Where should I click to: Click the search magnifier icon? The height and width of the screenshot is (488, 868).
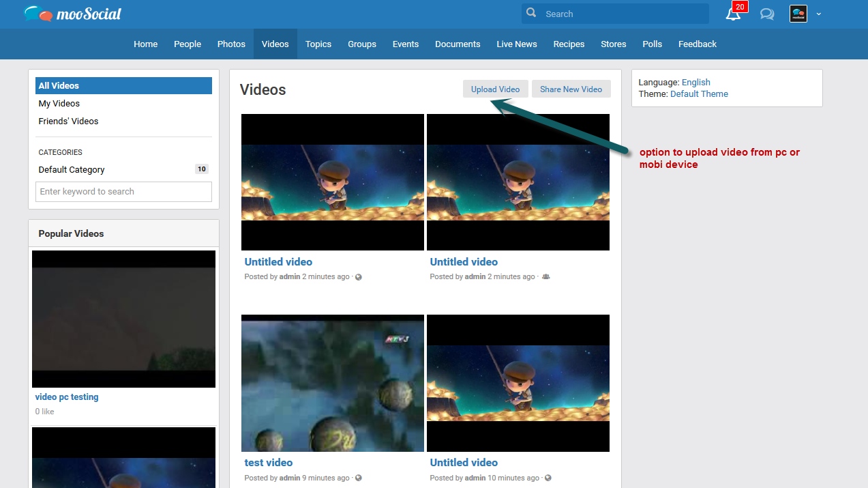coord(532,14)
